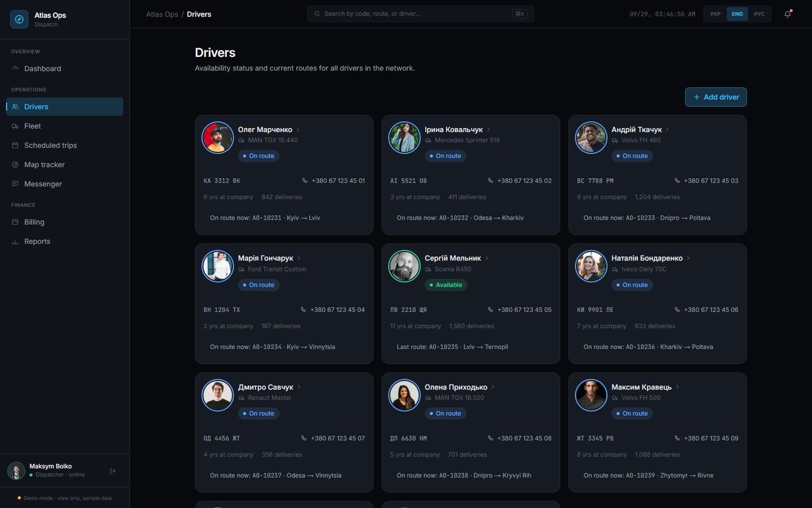
Task: Click the phone icon beside +380 67 123 45 09
Action: pyautogui.click(x=677, y=438)
